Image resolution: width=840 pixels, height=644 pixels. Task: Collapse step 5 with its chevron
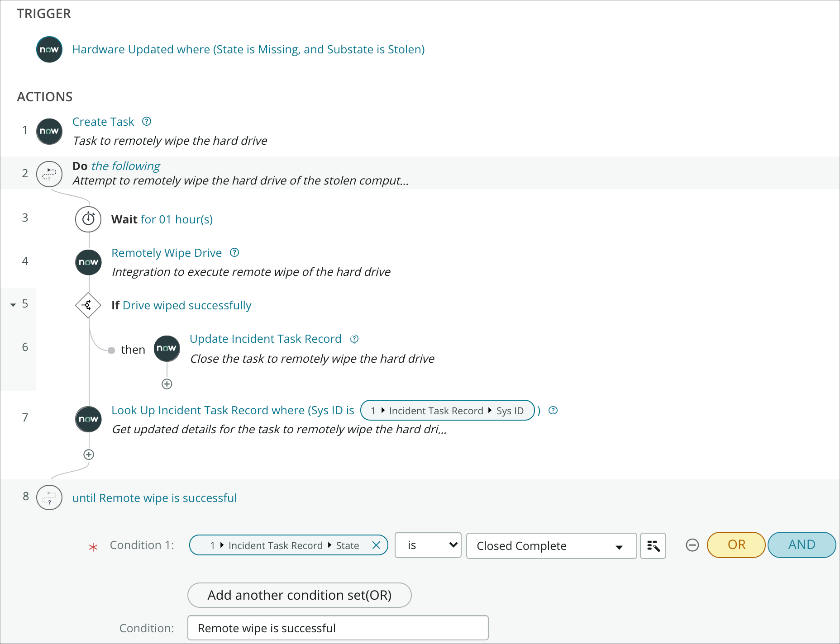pyautogui.click(x=12, y=304)
